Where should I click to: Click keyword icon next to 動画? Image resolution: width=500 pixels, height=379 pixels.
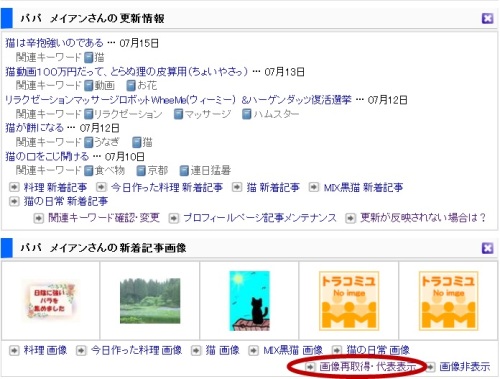[x=88, y=86]
